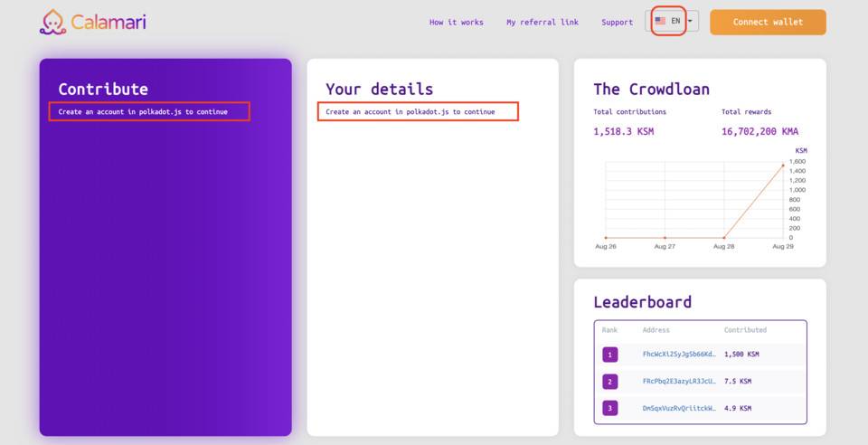Click the Your details heading

click(x=379, y=90)
